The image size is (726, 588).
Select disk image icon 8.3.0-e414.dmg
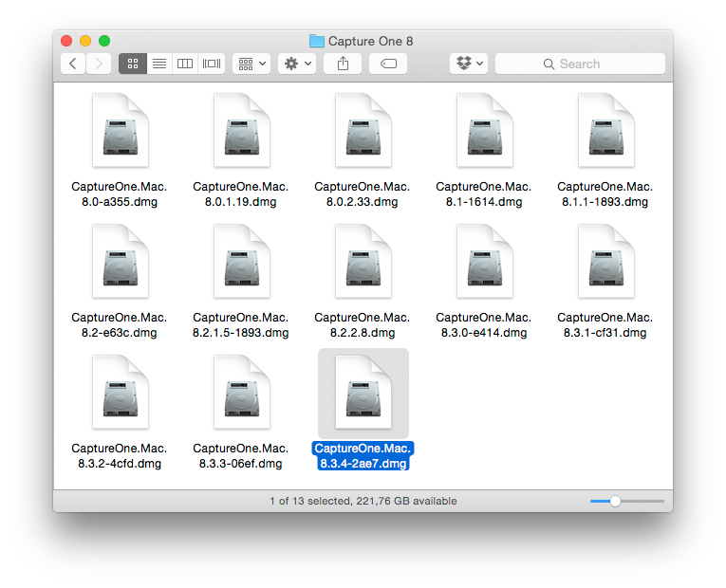[x=485, y=262]
